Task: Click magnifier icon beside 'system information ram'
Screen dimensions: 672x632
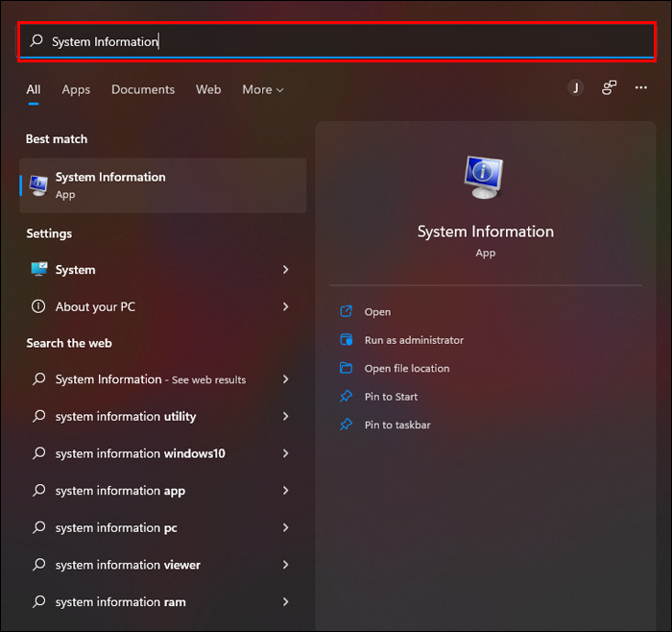Action: (x=39, y=601)
